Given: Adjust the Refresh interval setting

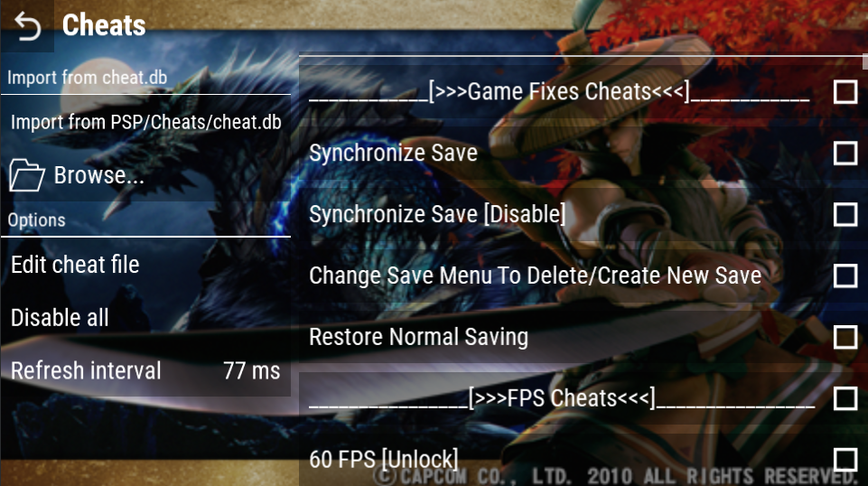Looking at the screenshot, I should click(145, 370).
